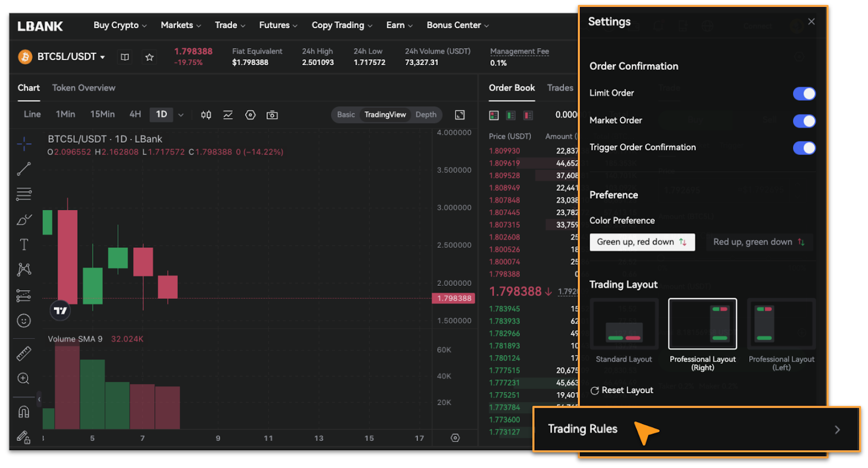
Task: Go to LBANK home logo
Action: click(x=40, y=26)
